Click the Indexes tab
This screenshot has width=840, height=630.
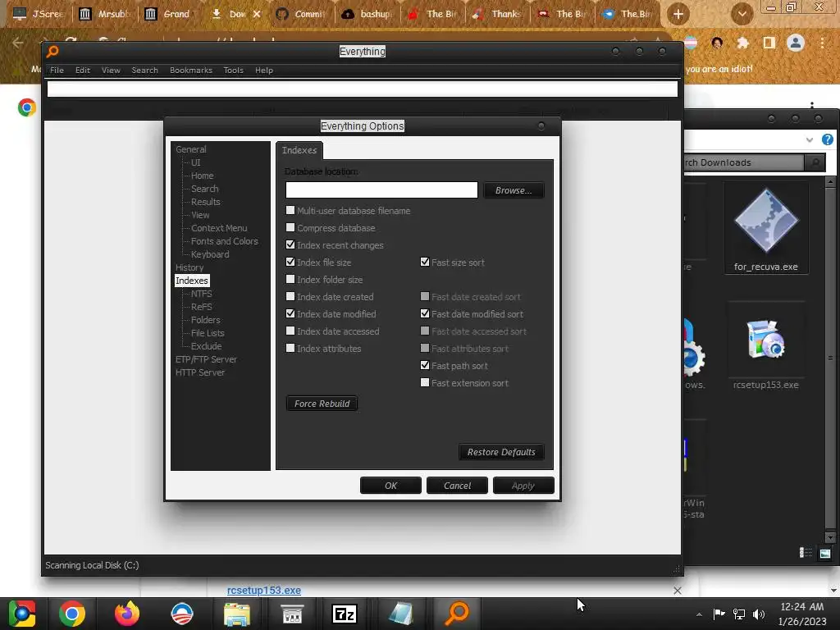(299, 150)
